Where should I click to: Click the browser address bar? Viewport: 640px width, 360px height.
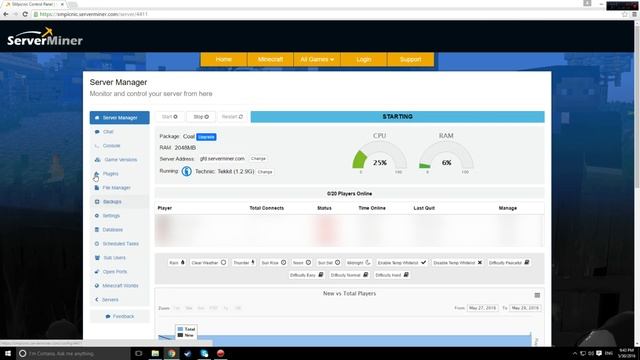tap(327, 14)
